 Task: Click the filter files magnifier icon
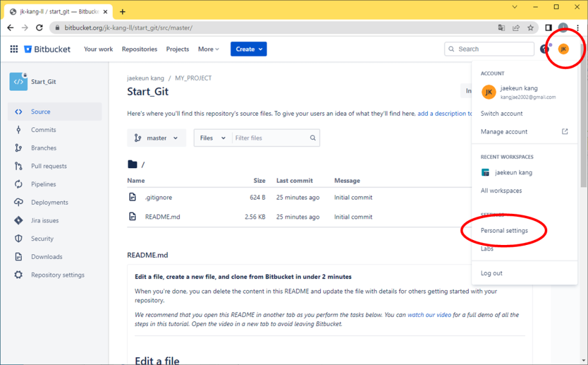click(x=313, y=138)
